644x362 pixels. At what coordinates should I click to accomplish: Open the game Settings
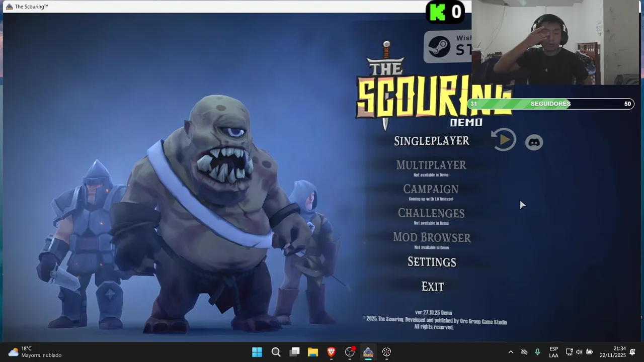tap(432, 262)
